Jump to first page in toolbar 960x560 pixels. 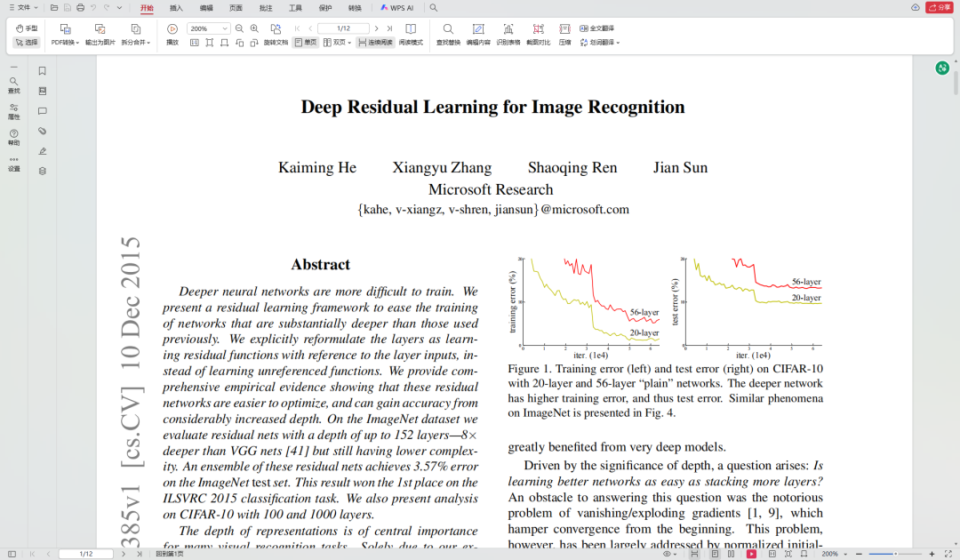pyautogui.click(x=298, y=28)
